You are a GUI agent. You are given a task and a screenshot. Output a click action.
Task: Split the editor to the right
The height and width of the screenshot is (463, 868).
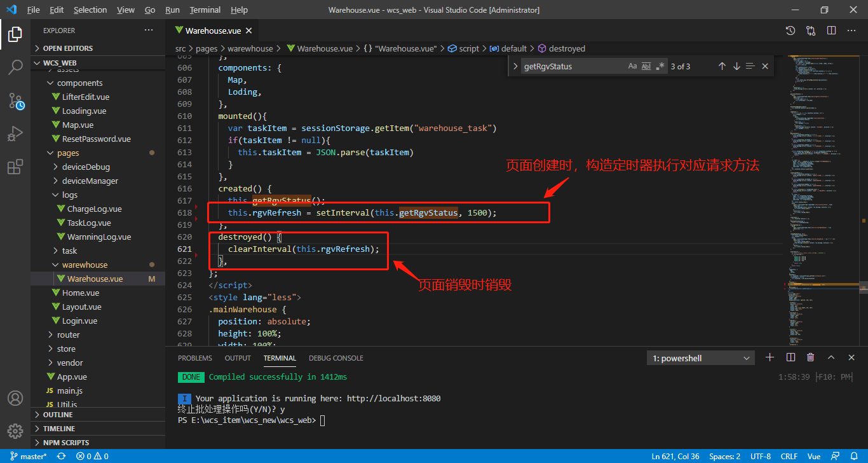point(831,31)
